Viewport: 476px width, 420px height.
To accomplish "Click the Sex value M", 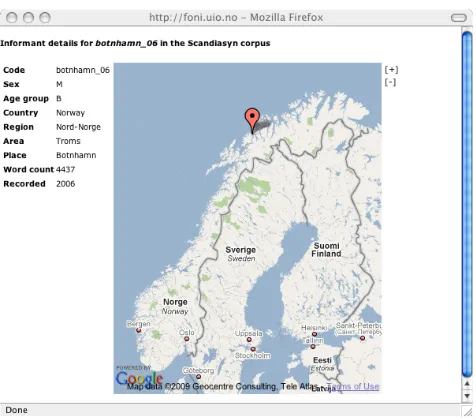I will [x=59, y=84].
